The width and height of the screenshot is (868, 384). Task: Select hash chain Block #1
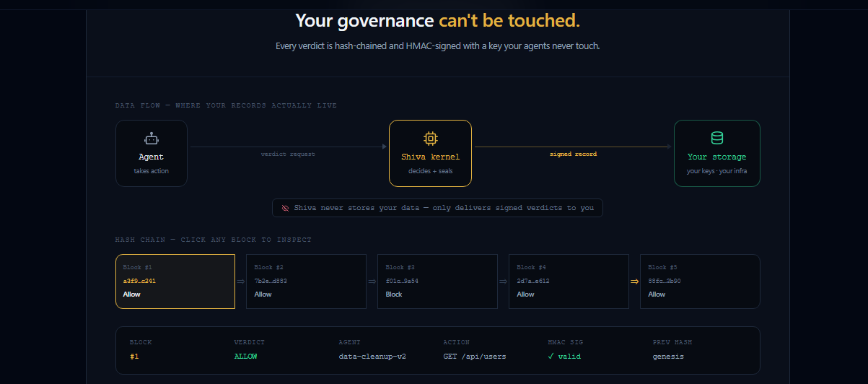[x=175, y=282]
